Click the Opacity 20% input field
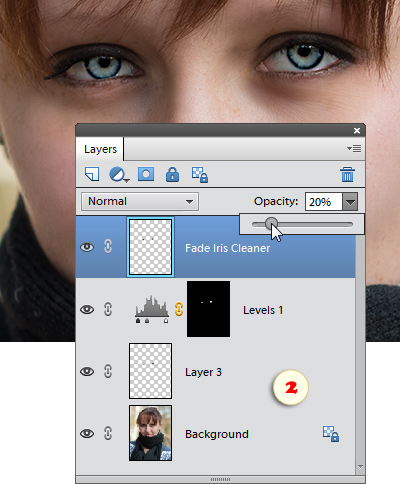This screenshot has width=400, height=484. 324,202
